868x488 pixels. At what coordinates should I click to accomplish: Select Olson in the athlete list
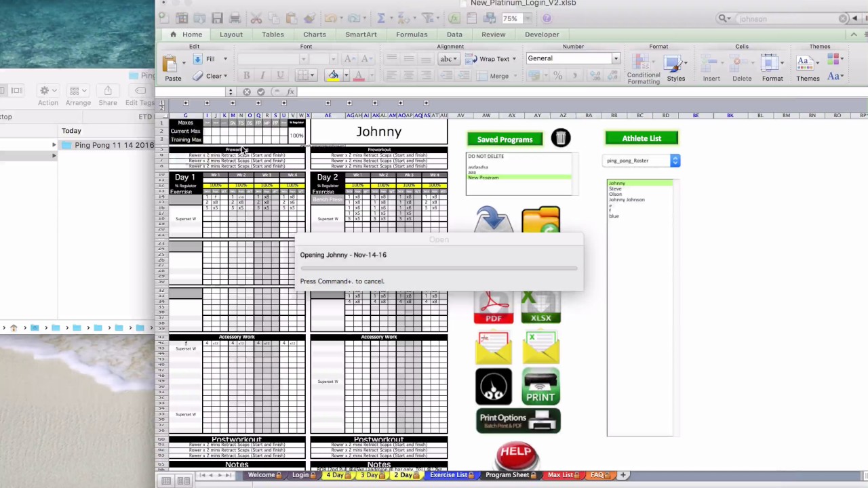coord(615,195)
